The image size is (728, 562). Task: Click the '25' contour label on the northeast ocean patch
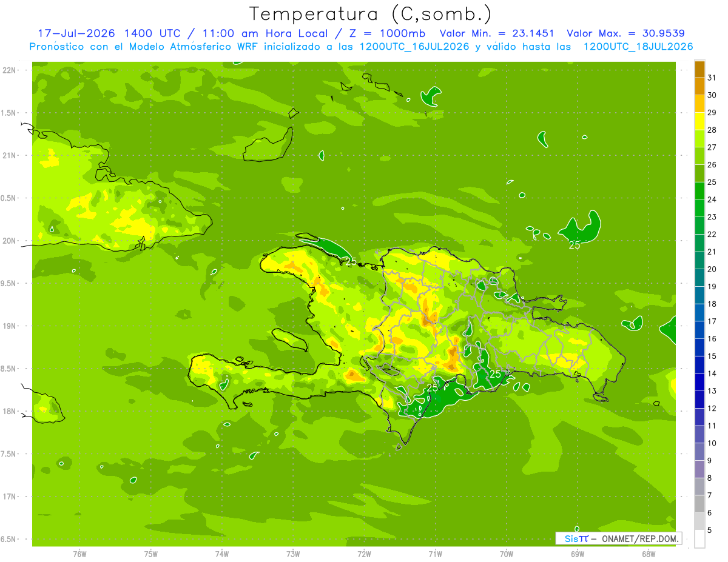point(574,245)
